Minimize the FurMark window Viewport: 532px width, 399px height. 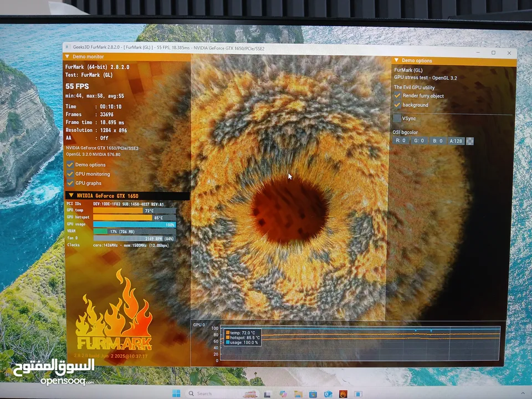pos(478,52)
